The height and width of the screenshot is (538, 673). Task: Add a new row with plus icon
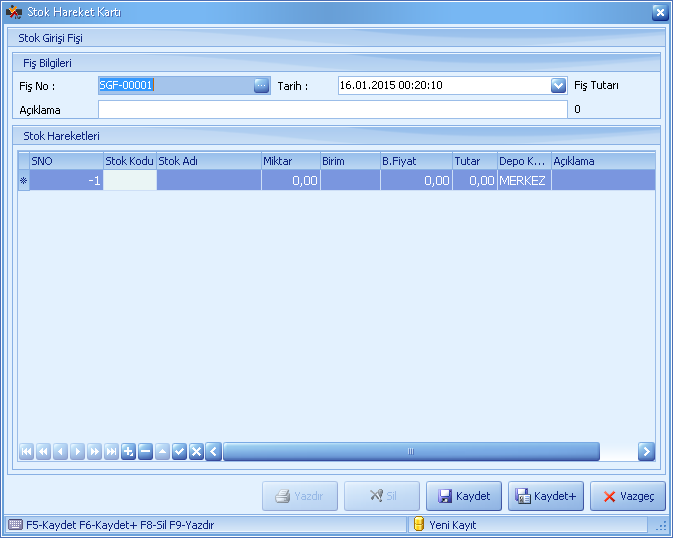pyautogui.click(x=128, y=452)
